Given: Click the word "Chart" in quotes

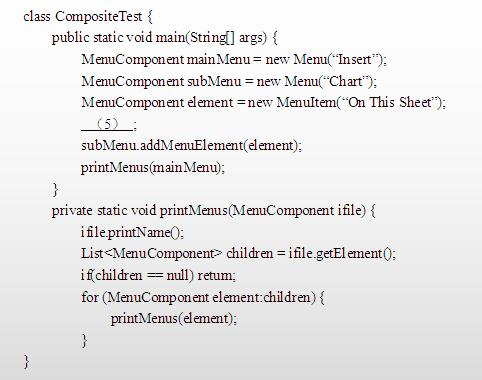Looking at the screenshot, I should tap(346, 81).
